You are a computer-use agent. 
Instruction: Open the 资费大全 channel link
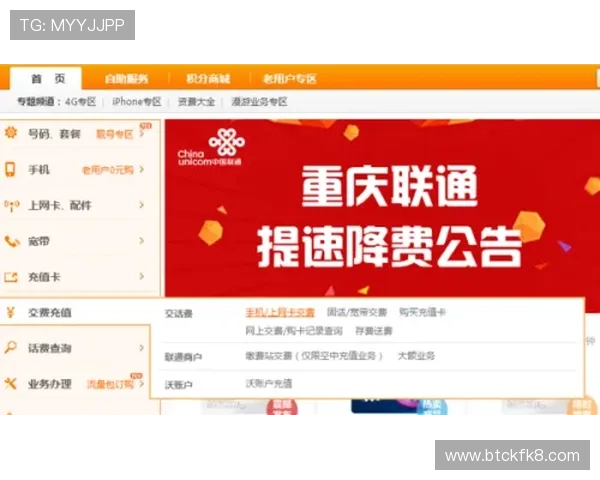(196, 102)
